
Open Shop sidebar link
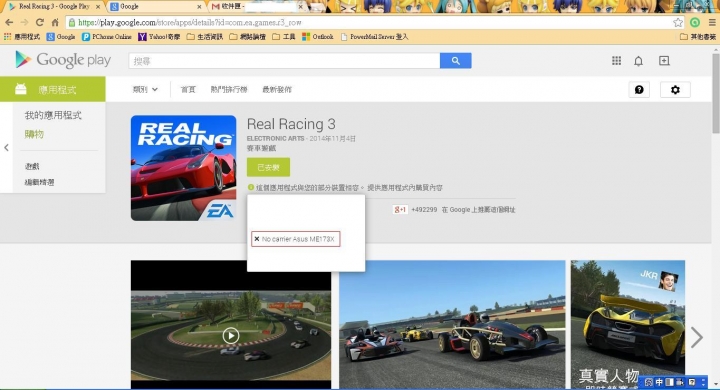[x=34, y=134]
